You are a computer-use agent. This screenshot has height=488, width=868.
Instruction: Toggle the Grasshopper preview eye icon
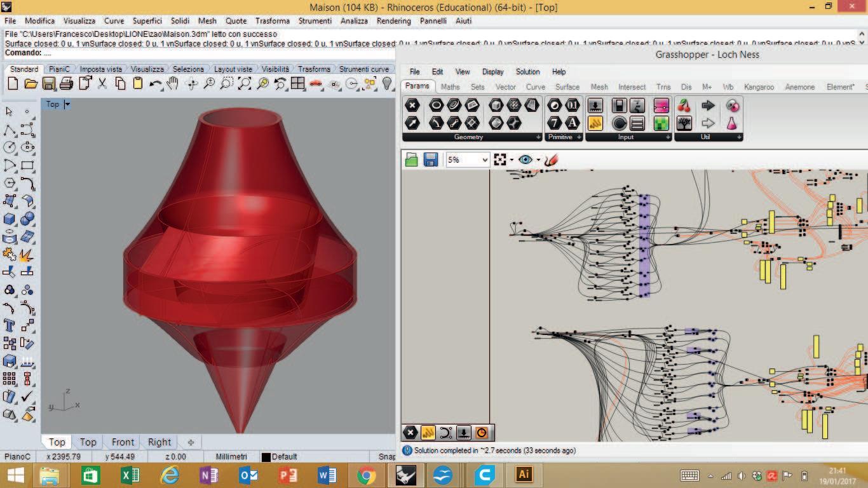point(525,160)
